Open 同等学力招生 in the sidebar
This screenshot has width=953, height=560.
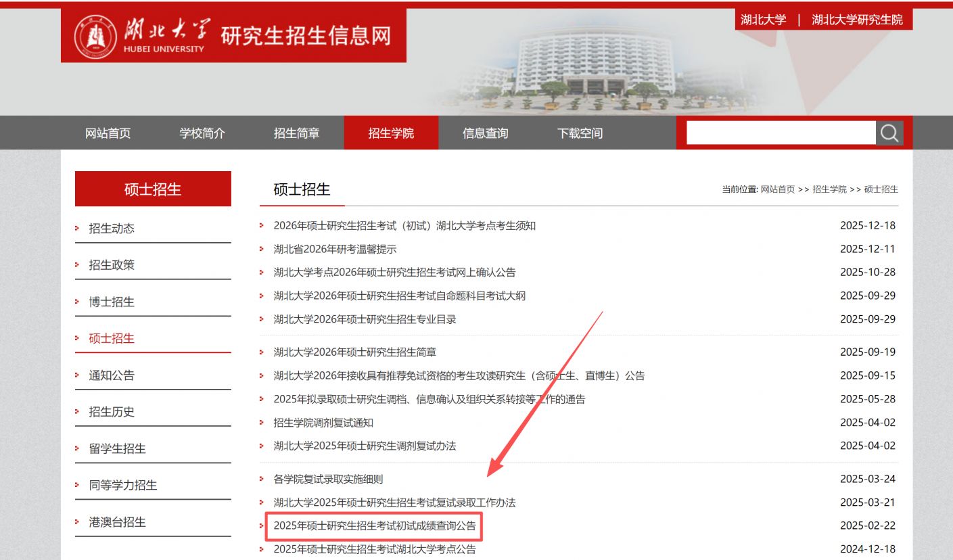point(123,485)
